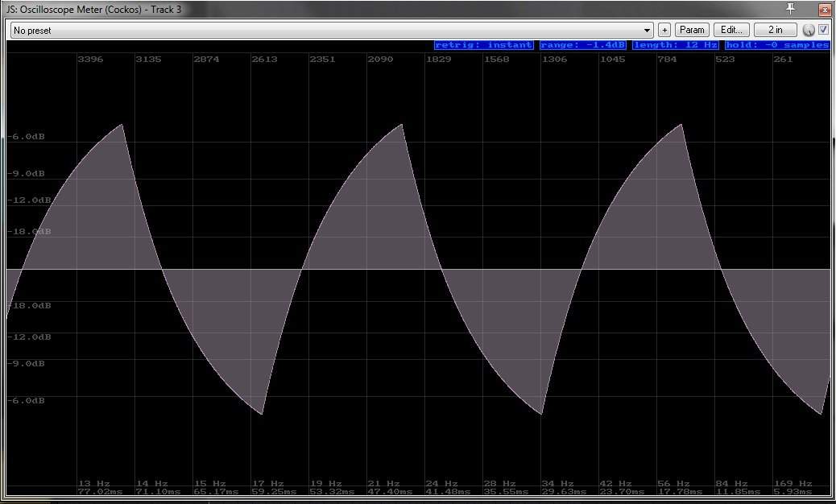This screenshot has height=504, width=836.
Task: Open the preset dropdown arrow
Action: [x=648, y=30]
